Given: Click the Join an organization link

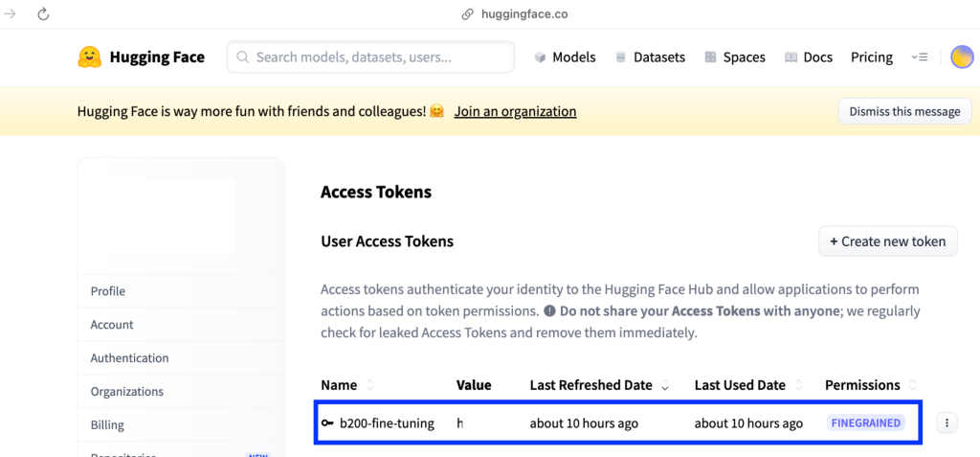Looking at the screenshot, I should tap(515, 111).
